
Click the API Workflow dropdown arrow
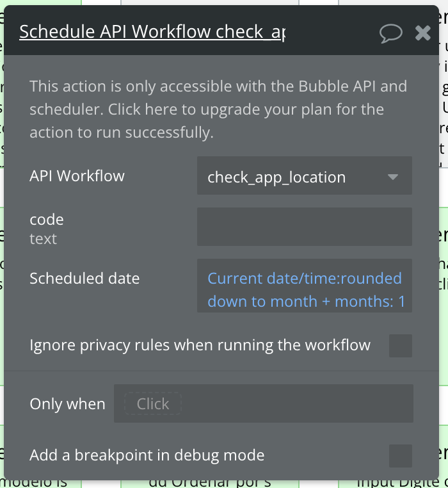393,177
